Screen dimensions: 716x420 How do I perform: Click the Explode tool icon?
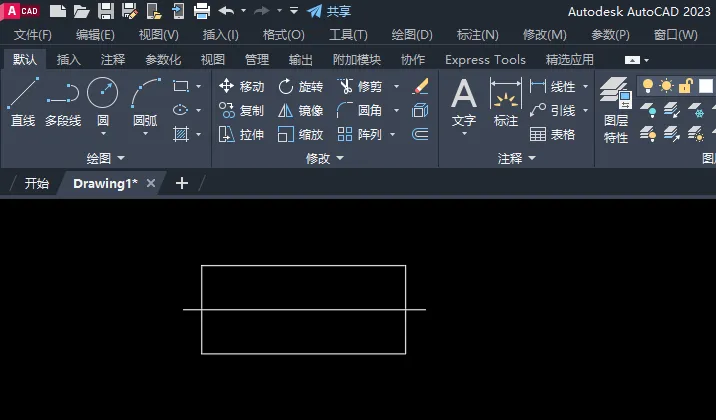pos(420,110)
